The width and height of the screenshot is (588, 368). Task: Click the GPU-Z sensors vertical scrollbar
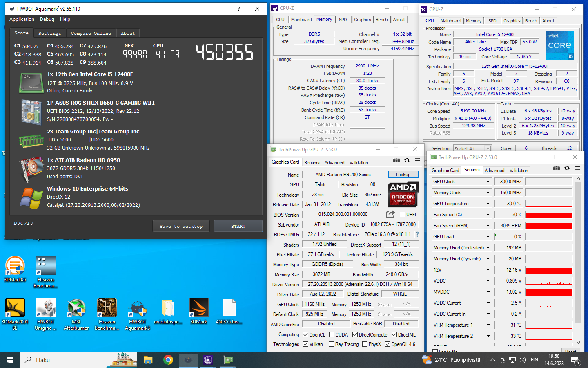578,252
